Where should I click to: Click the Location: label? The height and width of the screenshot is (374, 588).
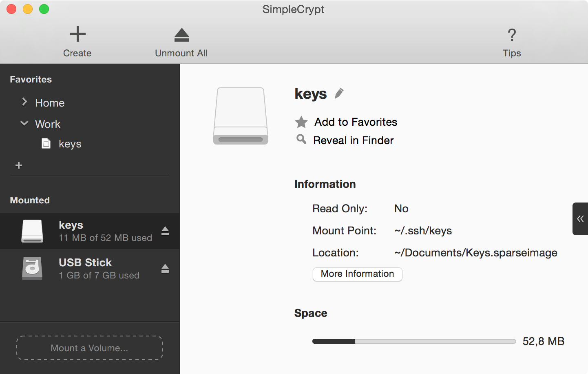click(336, 253)
